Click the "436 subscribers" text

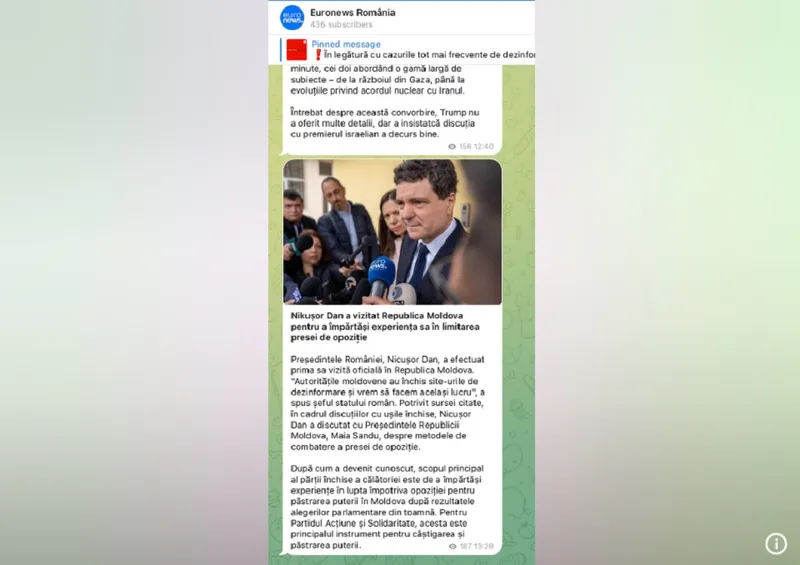341,24
